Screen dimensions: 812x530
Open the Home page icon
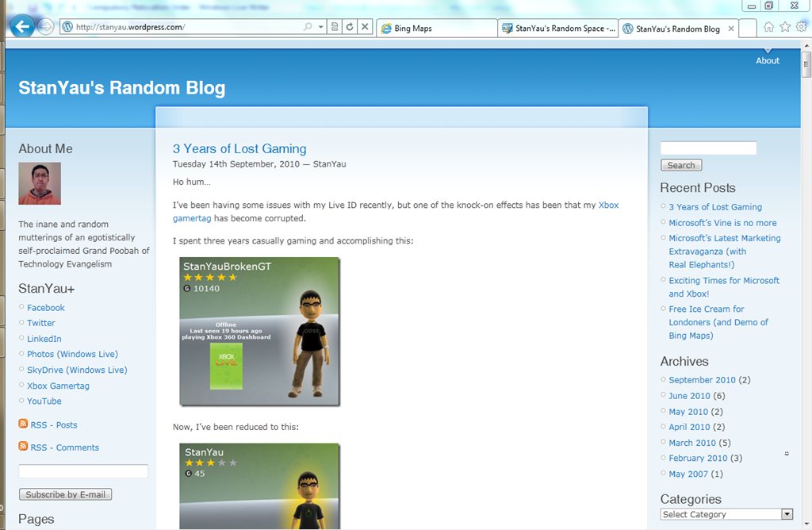tap(768, 27)
